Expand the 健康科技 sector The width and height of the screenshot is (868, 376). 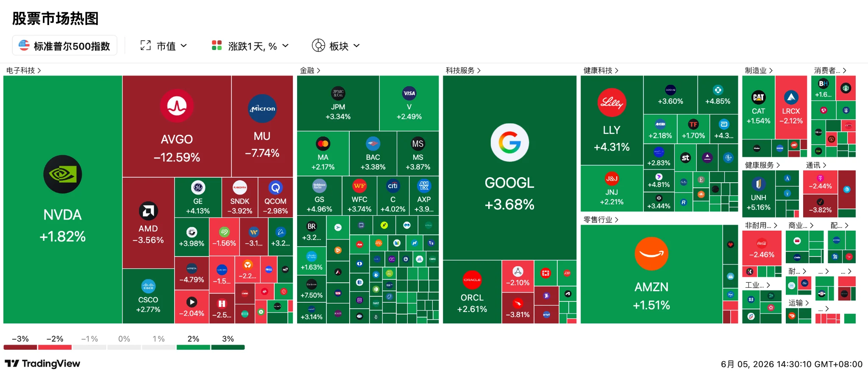point(601,70)
